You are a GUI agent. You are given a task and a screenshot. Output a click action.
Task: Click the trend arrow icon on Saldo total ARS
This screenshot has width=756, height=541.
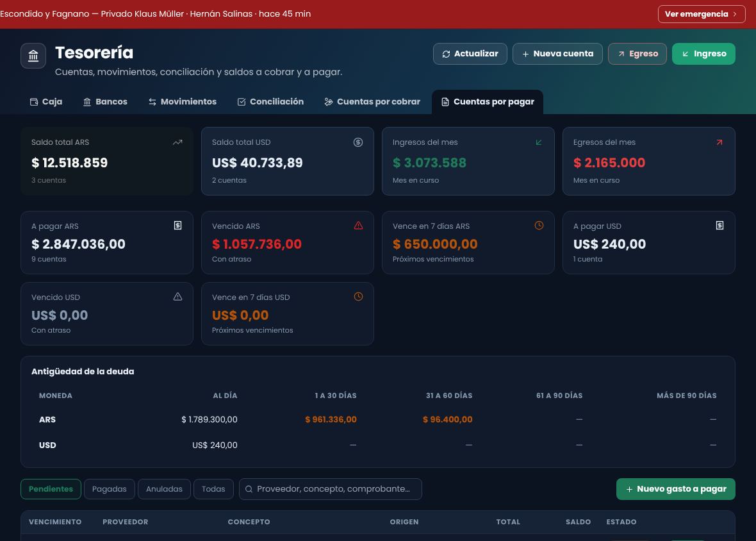point(177,142)
